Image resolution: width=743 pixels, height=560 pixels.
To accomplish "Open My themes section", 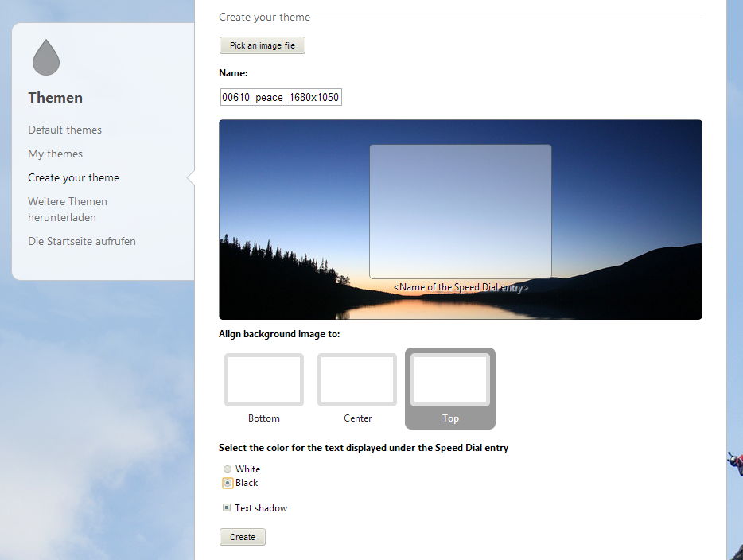I will click(55, 154).
